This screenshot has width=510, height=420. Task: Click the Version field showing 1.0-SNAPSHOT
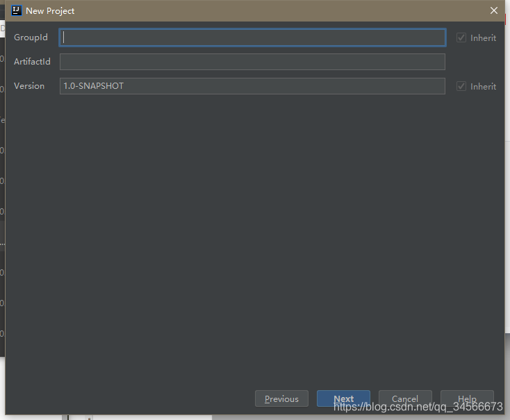[252, 86]
